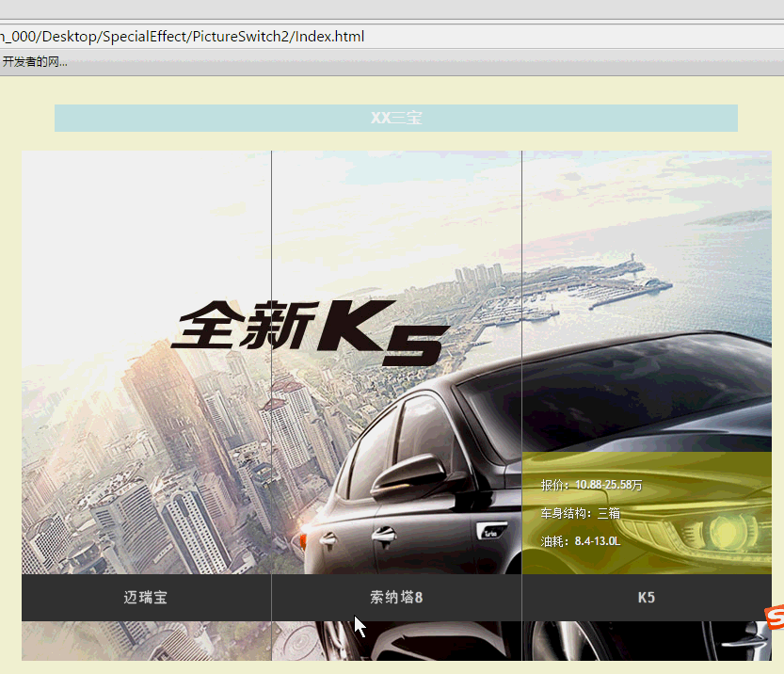Click the Turbo badge on the car
784x674 pixels.
[490, 533]
